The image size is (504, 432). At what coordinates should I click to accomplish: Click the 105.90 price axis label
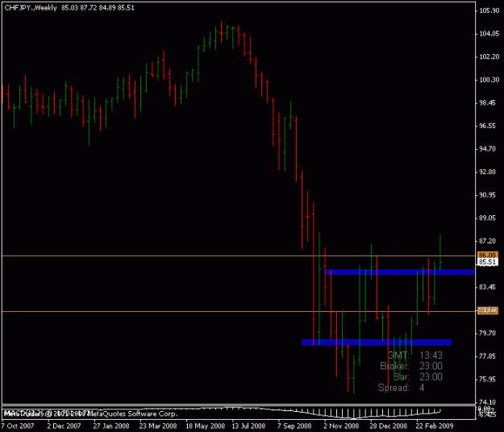[489, 10]
